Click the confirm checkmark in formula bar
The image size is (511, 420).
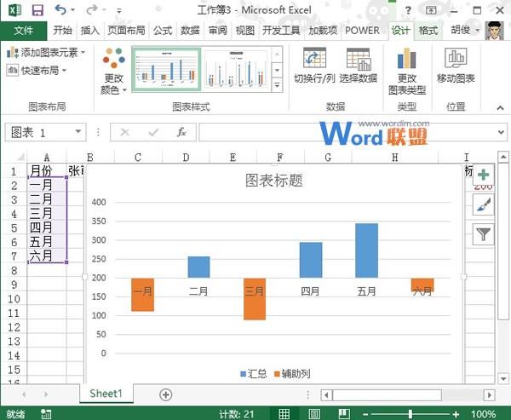click(x=153, y=132)
